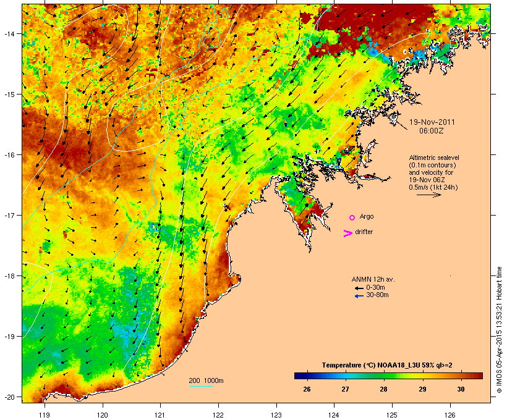This screenshot has height=420, width=507.
Task: Click the '(0.1m contours)' text
Action: click(433, 165)
